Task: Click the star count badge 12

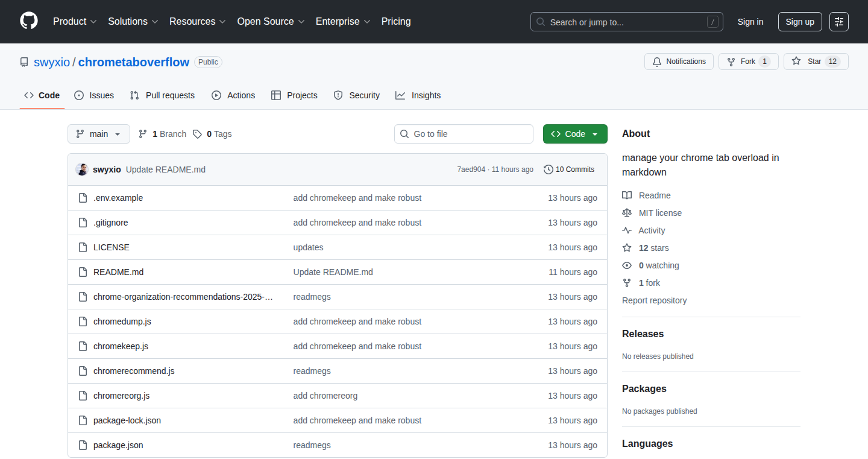Action: pos(832,62)
